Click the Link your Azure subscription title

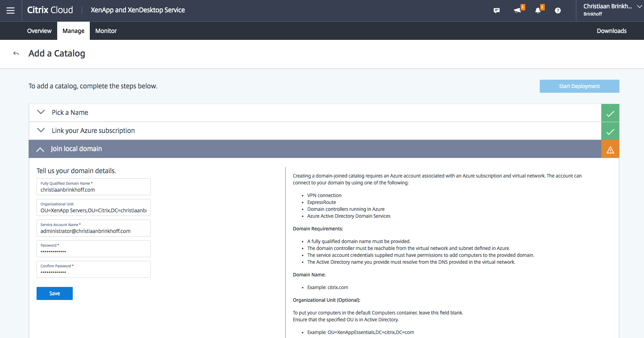[93, 131]
